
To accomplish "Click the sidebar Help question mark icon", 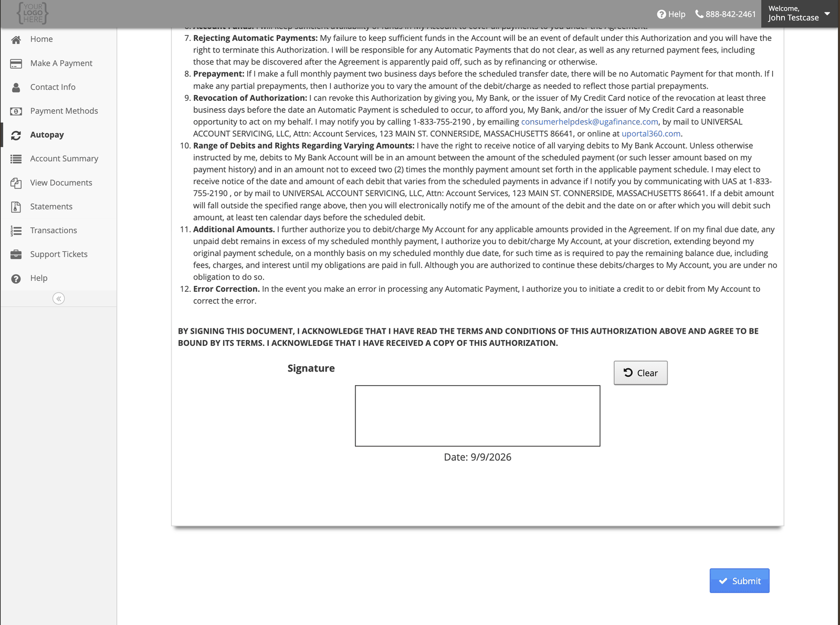I will point(16,279).
